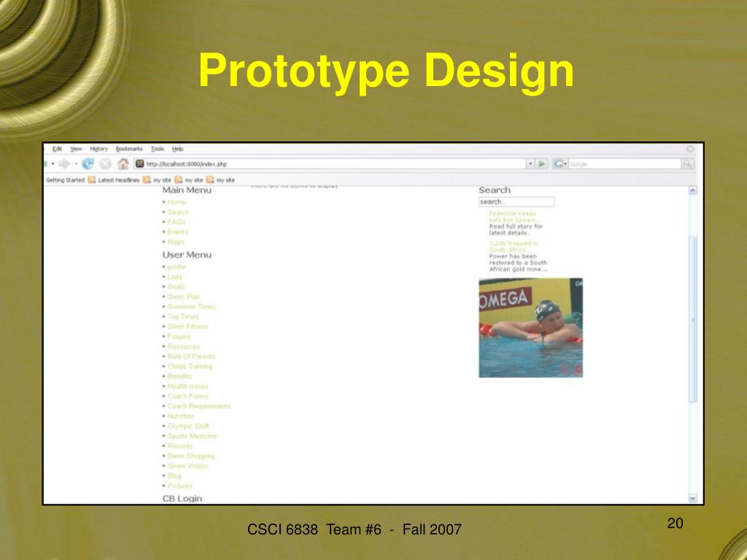Open the Olympic Stuff link

[x=188, y=426]
